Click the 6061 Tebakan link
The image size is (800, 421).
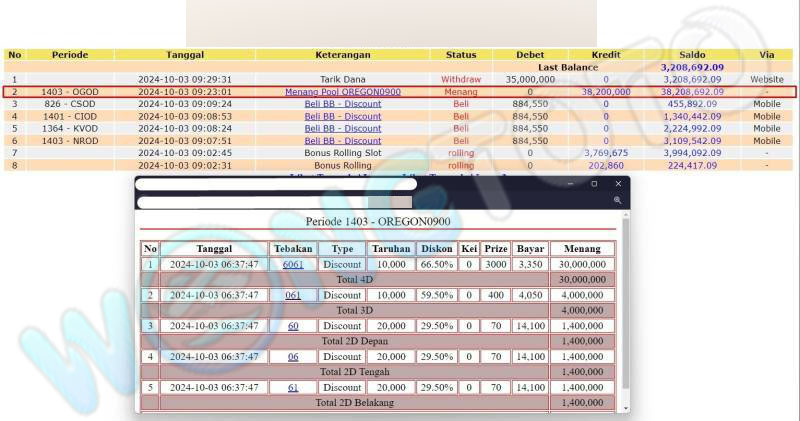pyautogui.click(x=293, y=265)
